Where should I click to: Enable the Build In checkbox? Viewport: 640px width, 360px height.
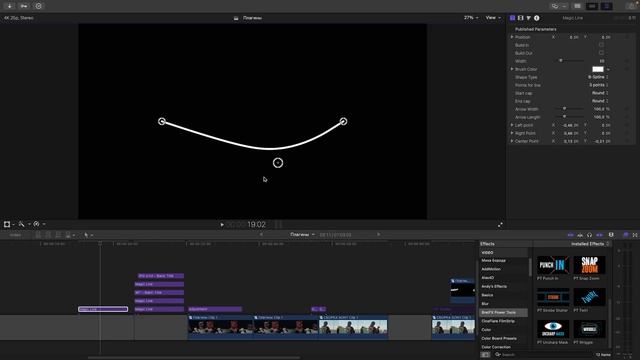601,45
